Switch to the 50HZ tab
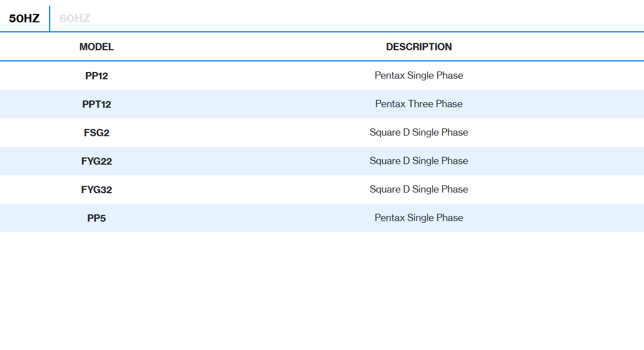Viewport: 644px width, 350px height. click(25, 18)
